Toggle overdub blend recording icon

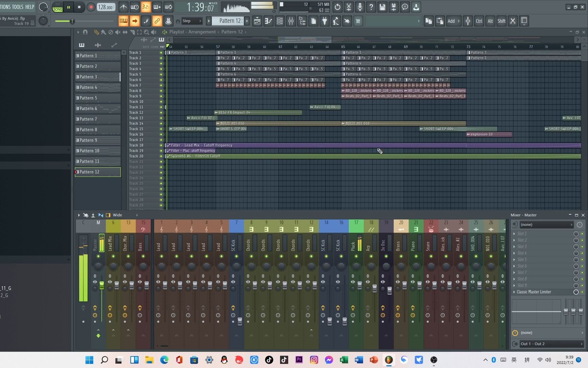click(157, 7)
